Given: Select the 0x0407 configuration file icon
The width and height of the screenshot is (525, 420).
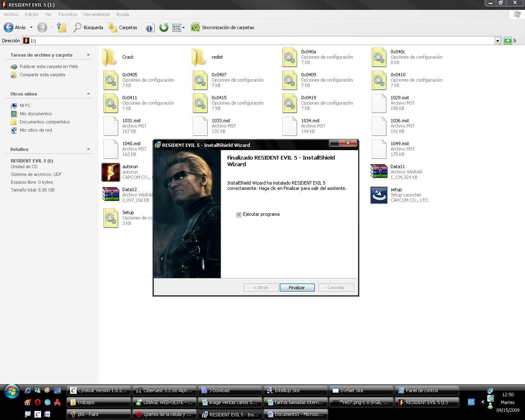Looking at the screenshot, I should 200,80.
